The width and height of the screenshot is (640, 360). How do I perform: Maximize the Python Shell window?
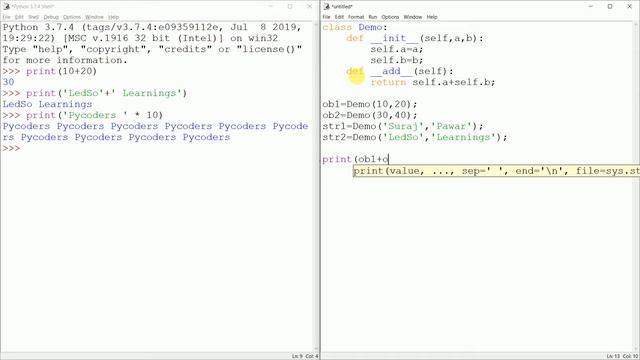coord(290,7)
